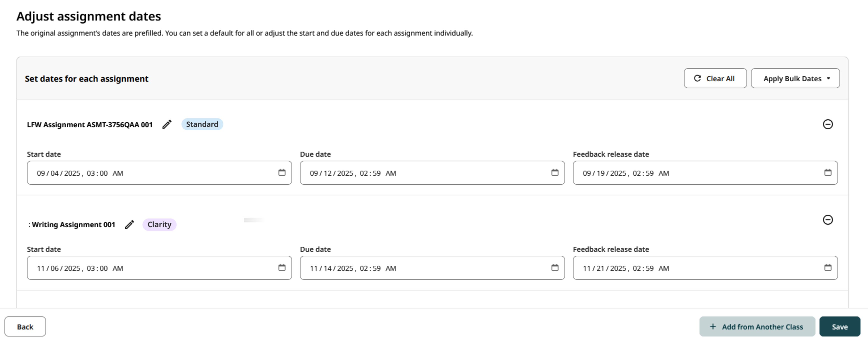Image resolution: width=868 pixels, height=342 pixels.
Task: Click Add from Another Class
Action: (757, 326)
